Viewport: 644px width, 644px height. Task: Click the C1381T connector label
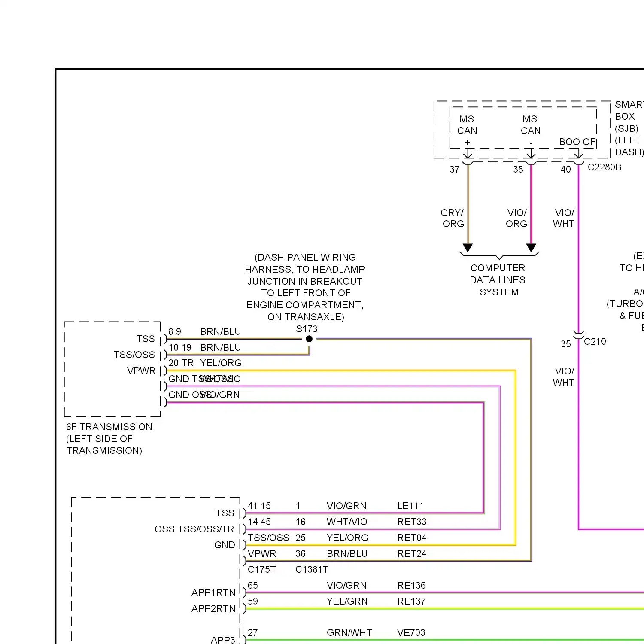312,569
